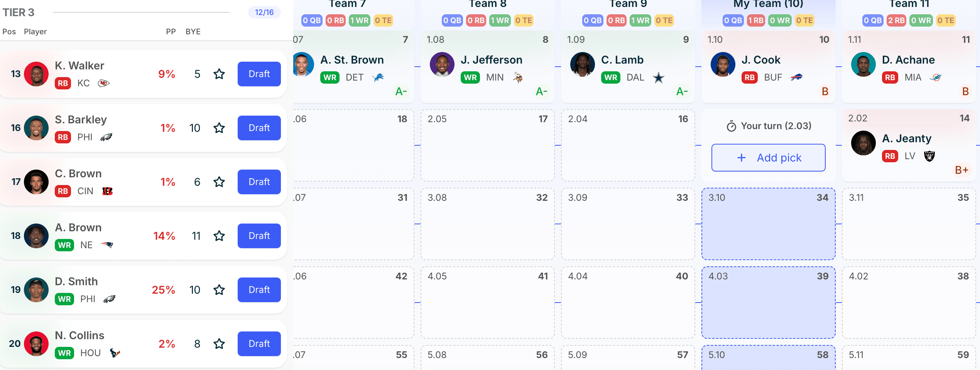
Task: Draft A. Brown of New England
Action: [259, 236]
